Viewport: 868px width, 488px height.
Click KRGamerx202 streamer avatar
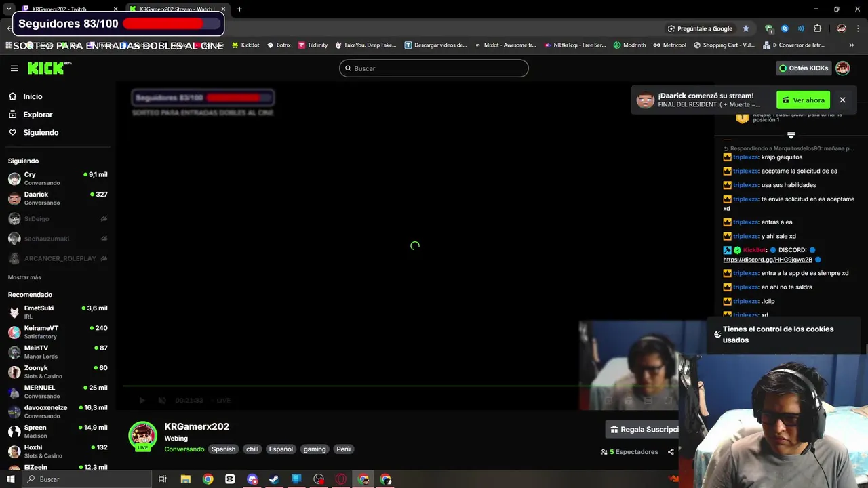(142, 436)
